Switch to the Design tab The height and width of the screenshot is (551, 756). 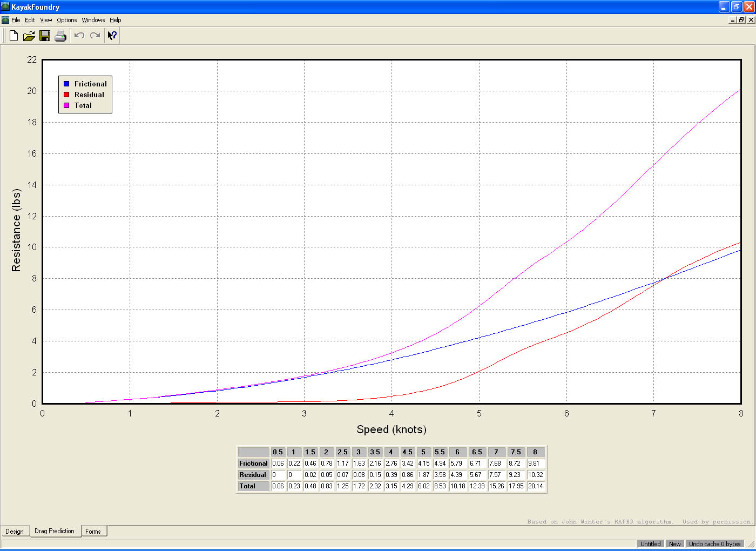point(15,532)
